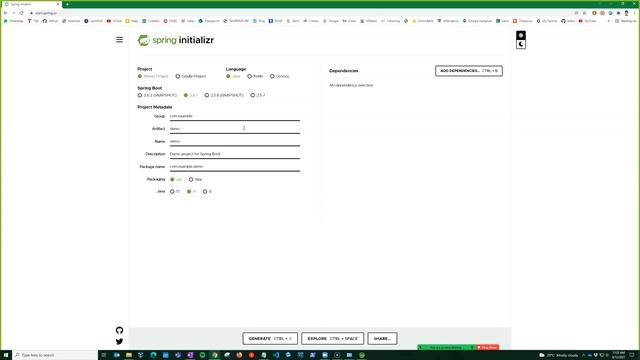Screen dimensions: 640x360
Task: Open File Explorer from the taskbar
Action: tap(129, 355)
